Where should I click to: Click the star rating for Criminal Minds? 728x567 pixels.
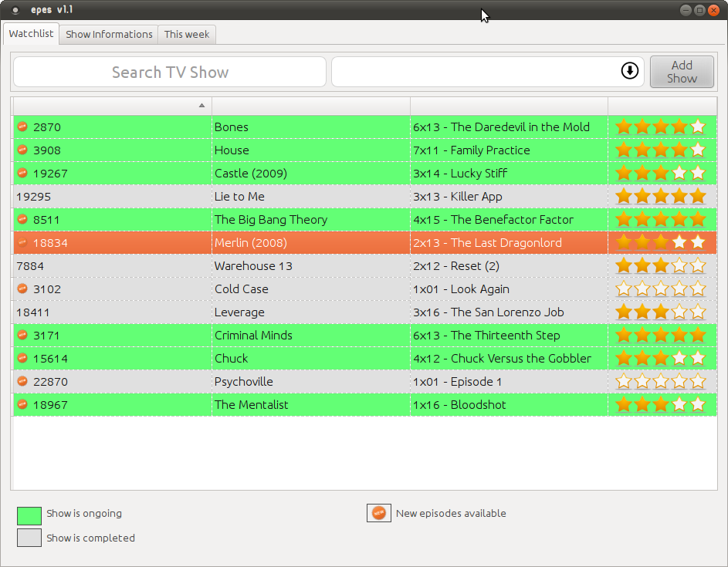(x=660, y=335)
